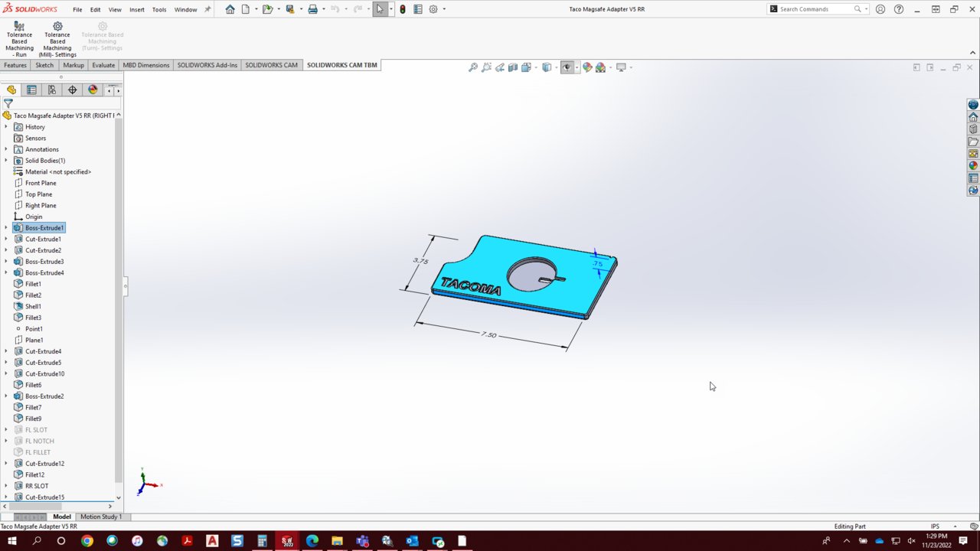Screen dimensions: 980x551
Task: Expand the History tree node
Action: coord(6,127)
